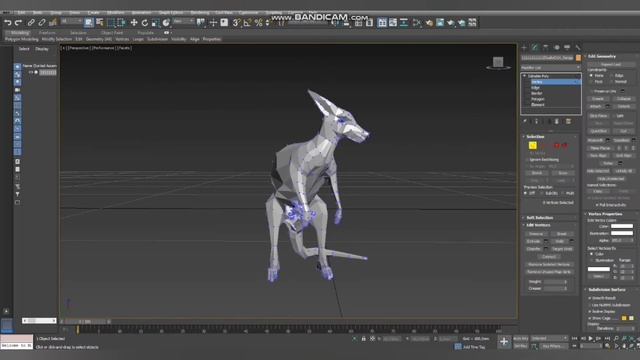Open the Select by Name dialog
Screen dimensions: 640x360
point(99,23)
